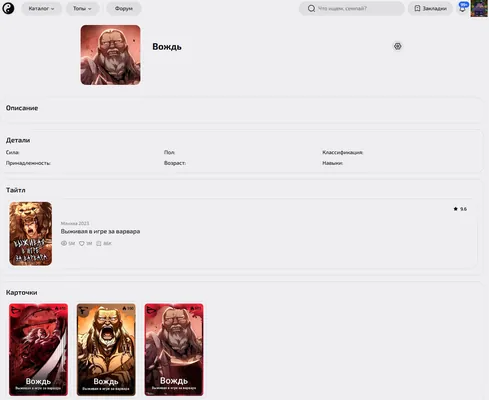Click the title's cover thumbnail
This screenshot has height=400, width=489.
pos(31,234)
